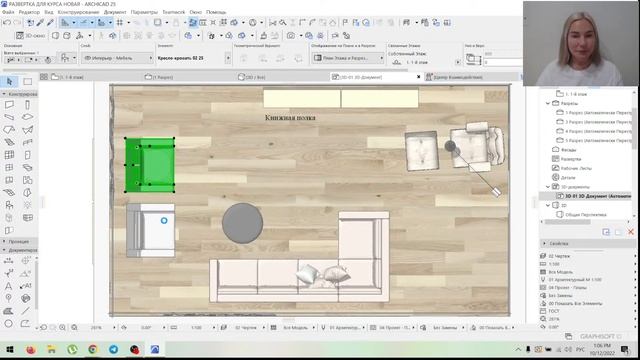Close the 3D-01 3D Документ tab
The height and width of the screenshot is (360, 640).
pos(418,77)
